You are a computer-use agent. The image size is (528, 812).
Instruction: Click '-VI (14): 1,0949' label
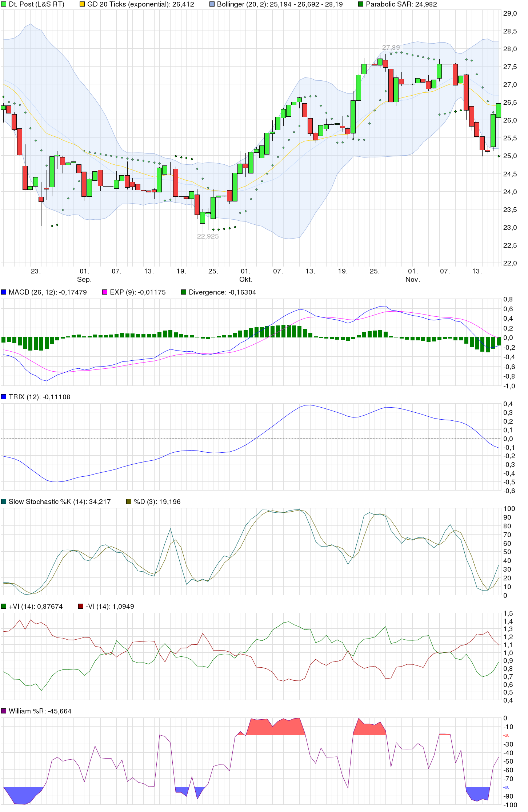(110, 607)
